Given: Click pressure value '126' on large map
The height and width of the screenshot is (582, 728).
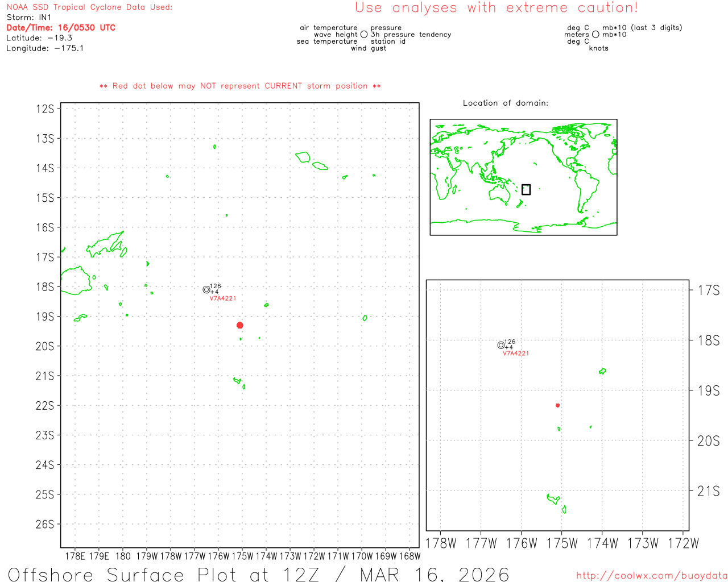Looking at the screenshot, I should tap(216, 286).
